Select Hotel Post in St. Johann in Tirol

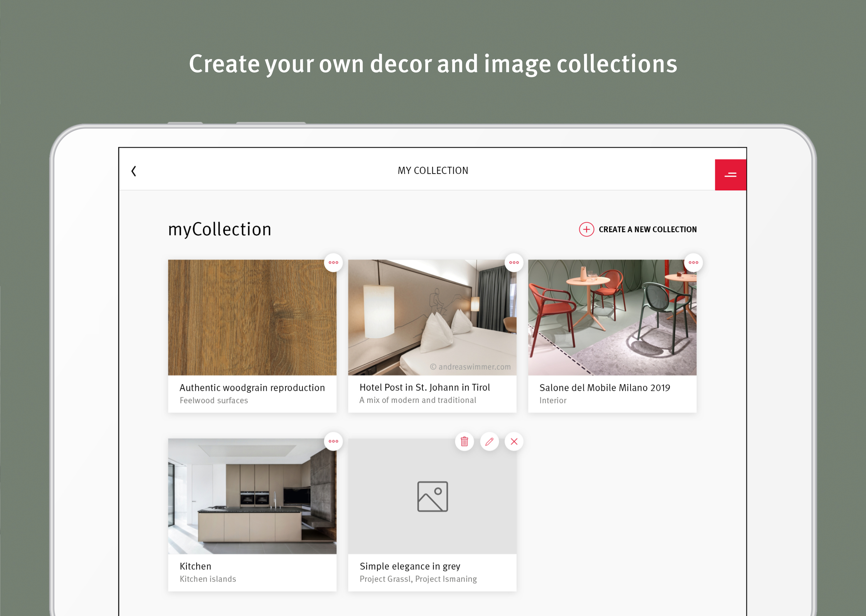pos(425,387)
